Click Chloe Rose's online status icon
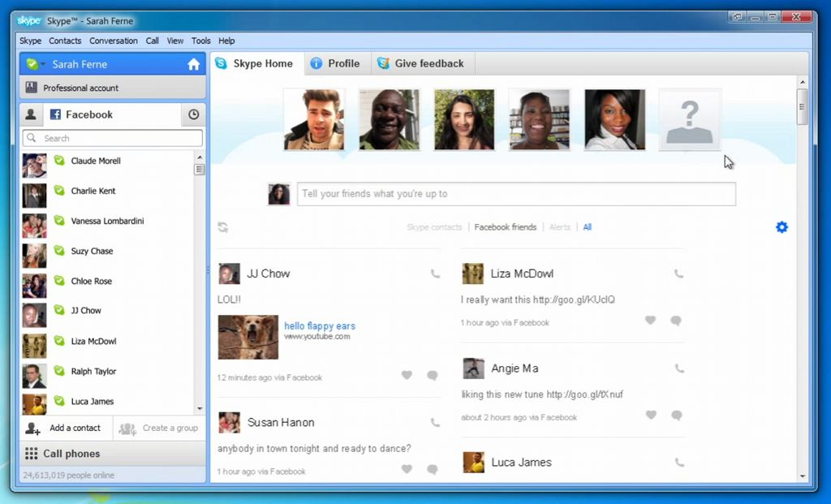The height and width of the screenshot is (504, 831). pyautogui.click(x=59, y=280)
